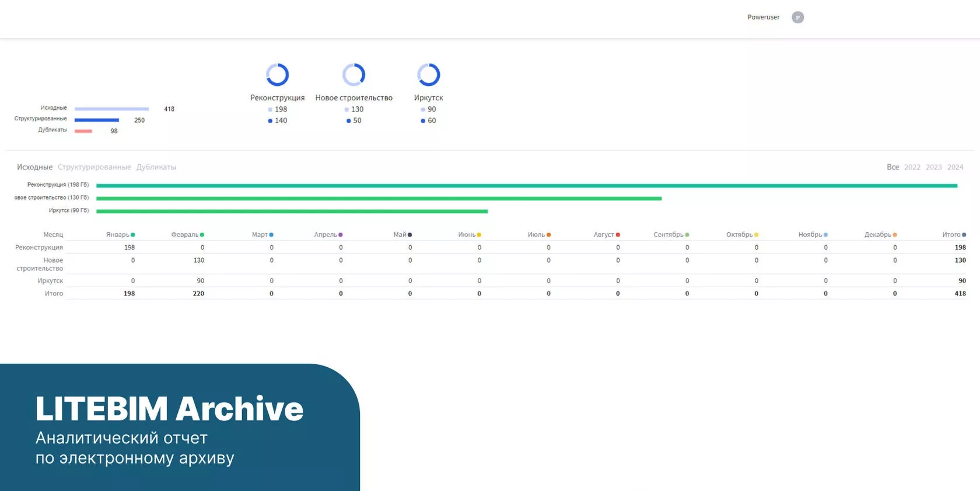Filter by year 2024
Image resolution: width=980 pixels, height=491 pixels.
(x=955, y=167)
